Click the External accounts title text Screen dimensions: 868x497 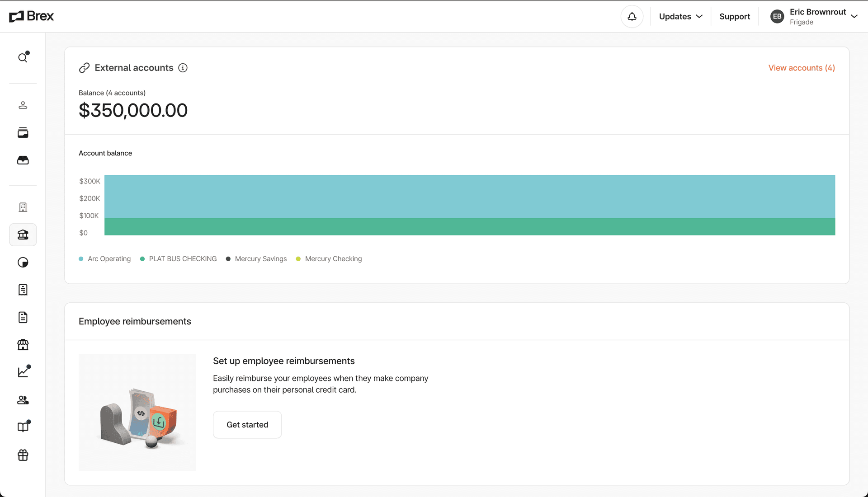tap(134, 68)
